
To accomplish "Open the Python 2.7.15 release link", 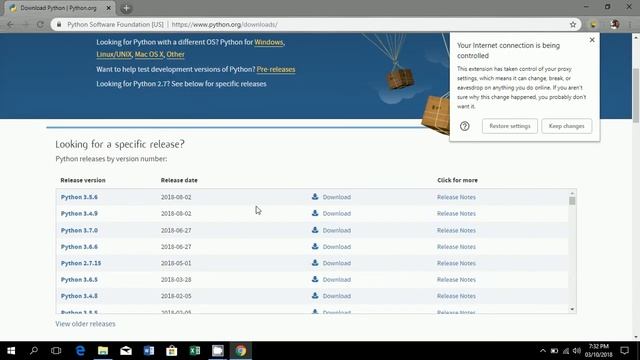I will tap(81, 263).
